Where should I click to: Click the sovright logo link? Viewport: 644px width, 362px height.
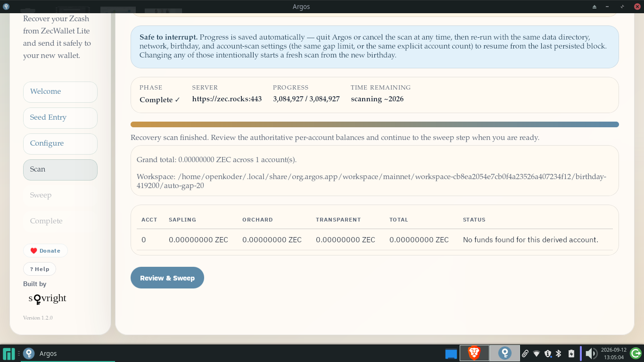click(47, 299)
